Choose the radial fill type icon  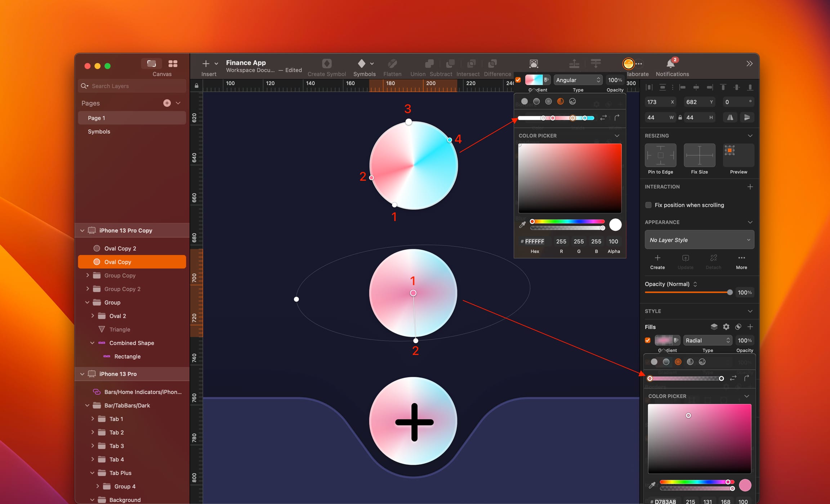[x=678, y=362]
